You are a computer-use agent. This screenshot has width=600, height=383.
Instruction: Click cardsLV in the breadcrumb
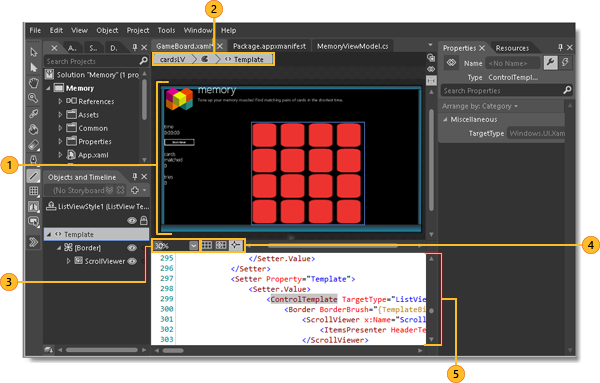coord(173,59)
